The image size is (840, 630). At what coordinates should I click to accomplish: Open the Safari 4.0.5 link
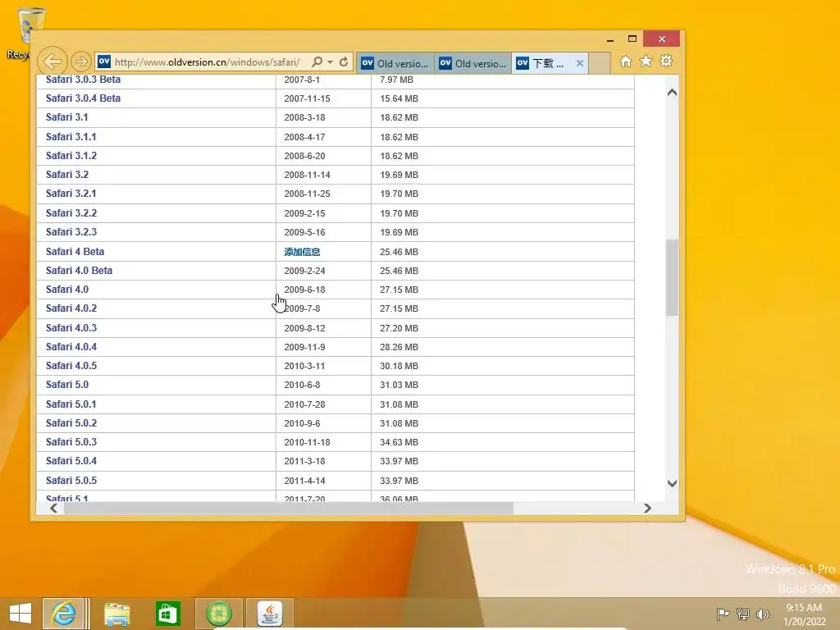(71, 365)
